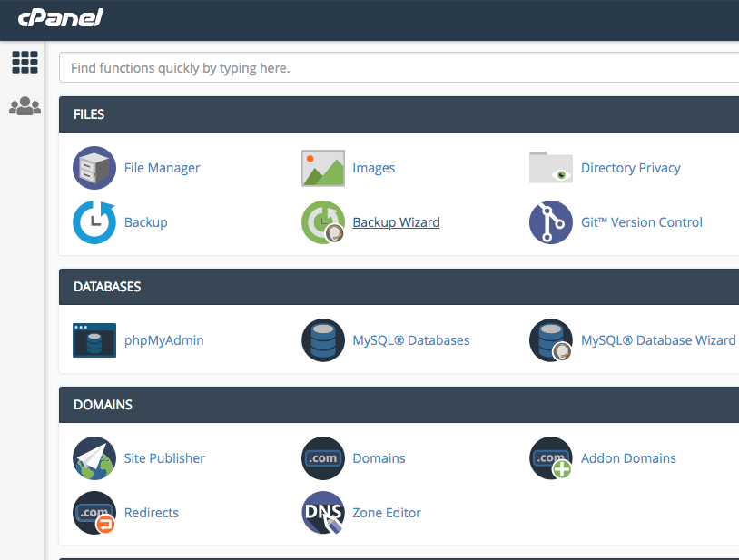Image resolution: width=739 pixels, height=560 pixels.
Task: Open Git Version Control link
Action: [x=642, y=222]
